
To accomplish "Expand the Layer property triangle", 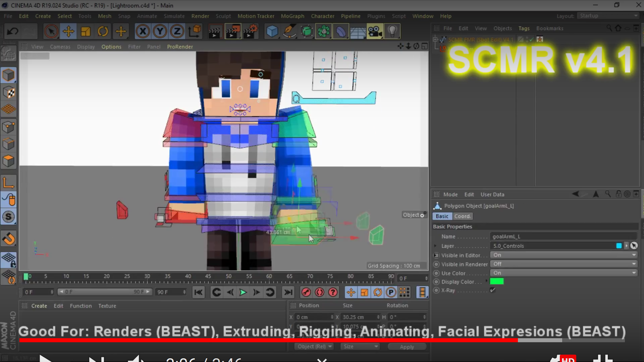I will (435, 246).
